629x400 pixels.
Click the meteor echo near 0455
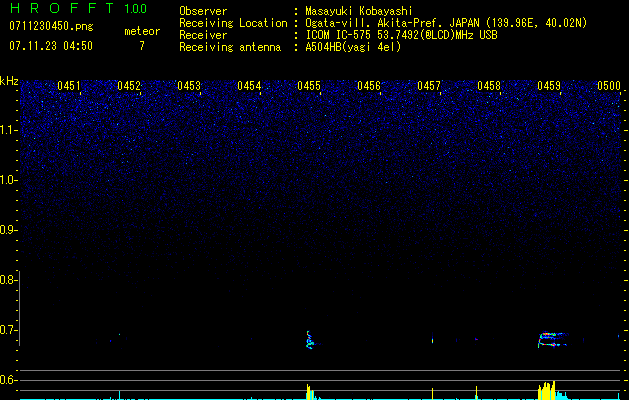pyautogui.click(x=309, y=341)
